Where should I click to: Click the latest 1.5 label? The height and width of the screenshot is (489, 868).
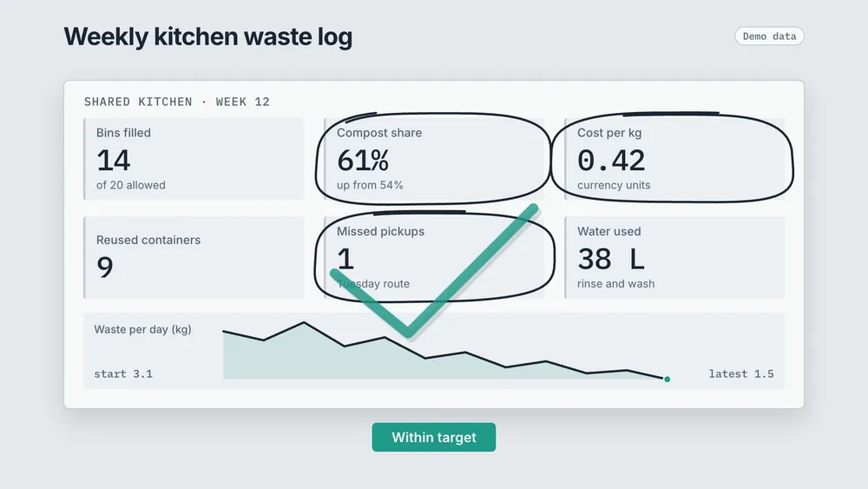[741, 373]
